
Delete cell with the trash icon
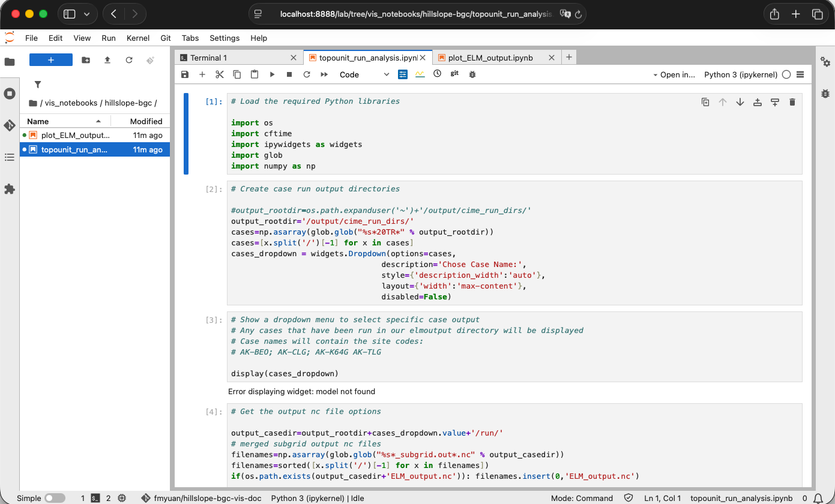coord(792,102)
